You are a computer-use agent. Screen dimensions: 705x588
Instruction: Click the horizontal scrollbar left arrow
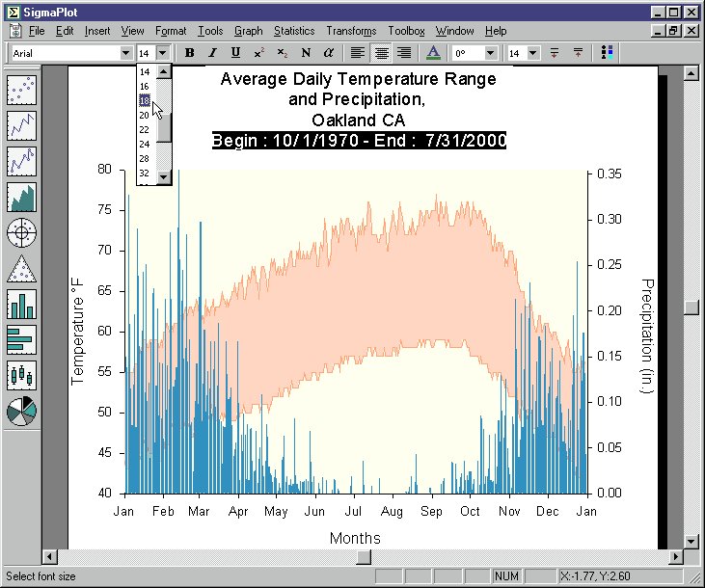[x=49, y=557]
